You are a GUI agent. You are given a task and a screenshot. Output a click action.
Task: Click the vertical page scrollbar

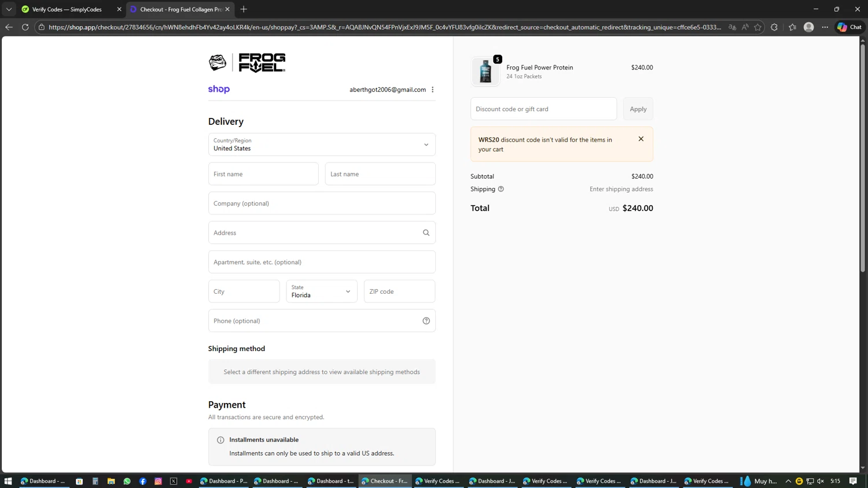click(863, 158)
